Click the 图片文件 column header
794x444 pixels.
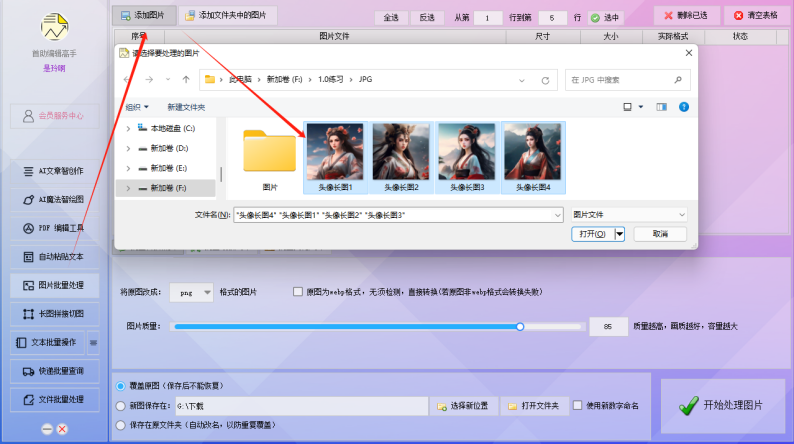coord(335,36)
